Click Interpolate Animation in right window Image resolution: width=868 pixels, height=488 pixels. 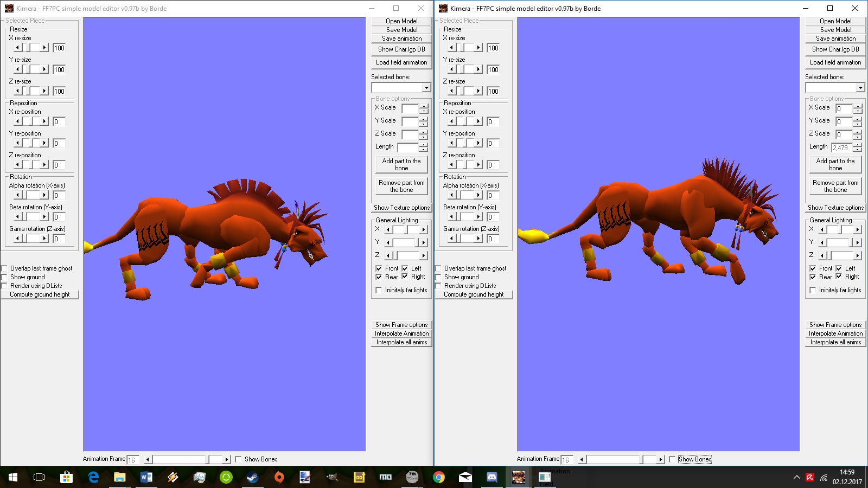click(x=835, y=333)
